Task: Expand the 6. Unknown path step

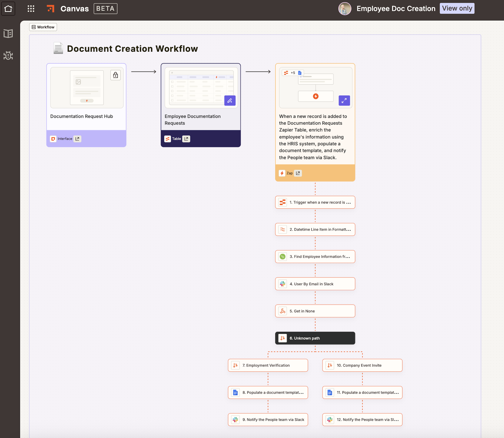Action: [315, 338]
